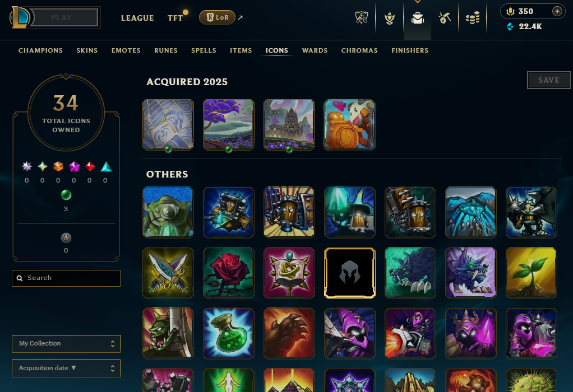Open the TFT section
Image resolution: width=573 pixels, height=392 pixels.
click(x=175, y=18)
